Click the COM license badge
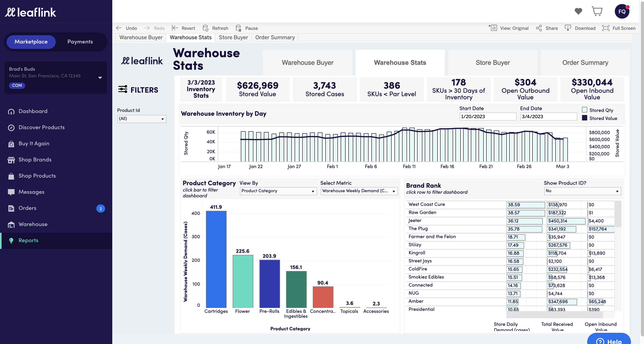 [17, 85]
